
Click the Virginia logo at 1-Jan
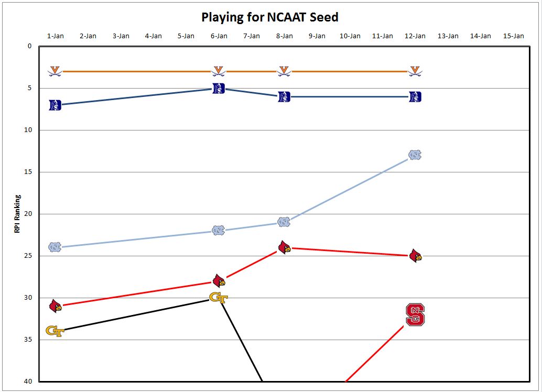[55, 71]
